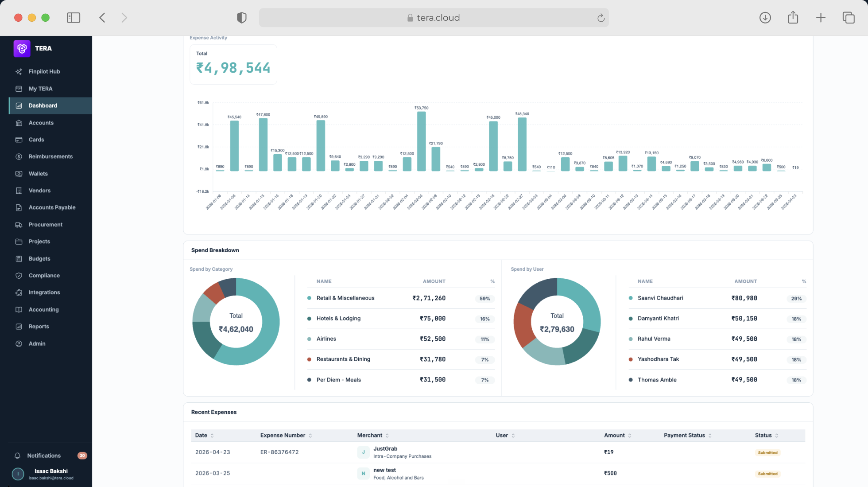
Task: Open Safari privacy shield icon
Action: point(241,18)
